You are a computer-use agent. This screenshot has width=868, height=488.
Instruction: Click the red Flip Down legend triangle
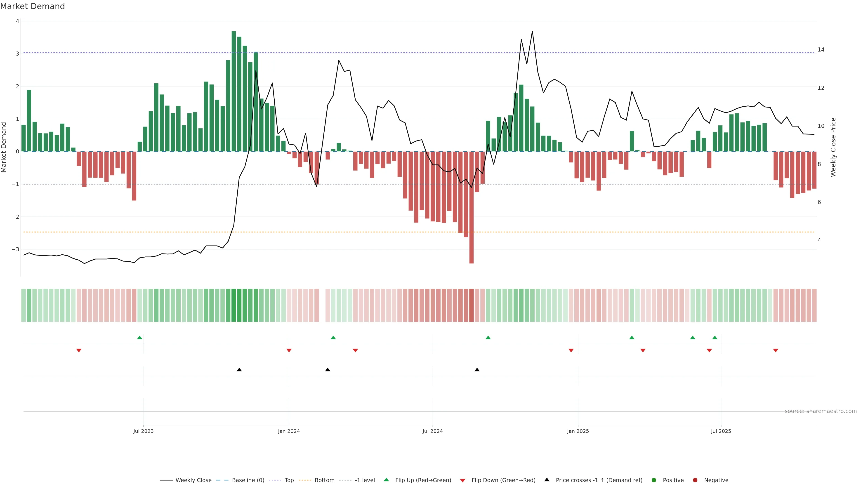[x=463, y=480]
